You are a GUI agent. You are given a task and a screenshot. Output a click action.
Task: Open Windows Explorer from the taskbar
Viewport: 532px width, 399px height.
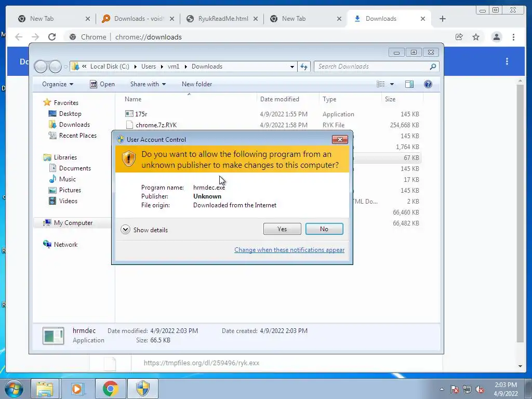coord(45,389)
